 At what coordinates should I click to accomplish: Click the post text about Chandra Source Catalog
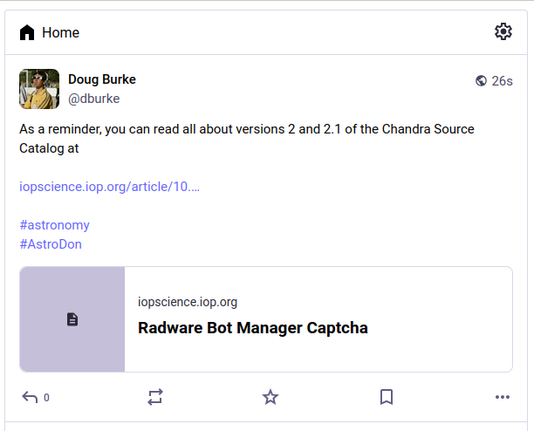pos(247,139)
